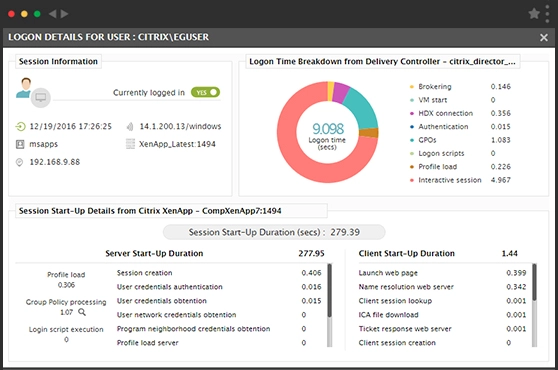
Task: Click the VM start legend label
Action: pyautogui.click(x=432, y=100)
